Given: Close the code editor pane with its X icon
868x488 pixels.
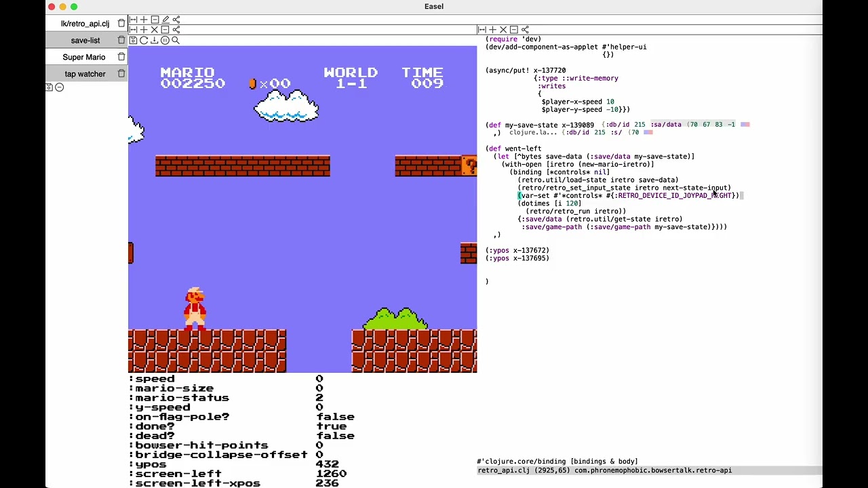Looking at the screenshot, I should pyautogui.click(x=503, y=30).
